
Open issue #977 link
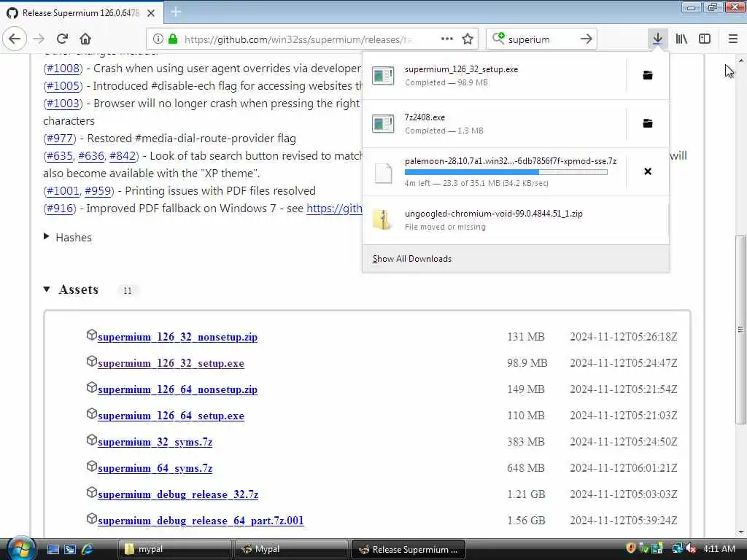60,139
